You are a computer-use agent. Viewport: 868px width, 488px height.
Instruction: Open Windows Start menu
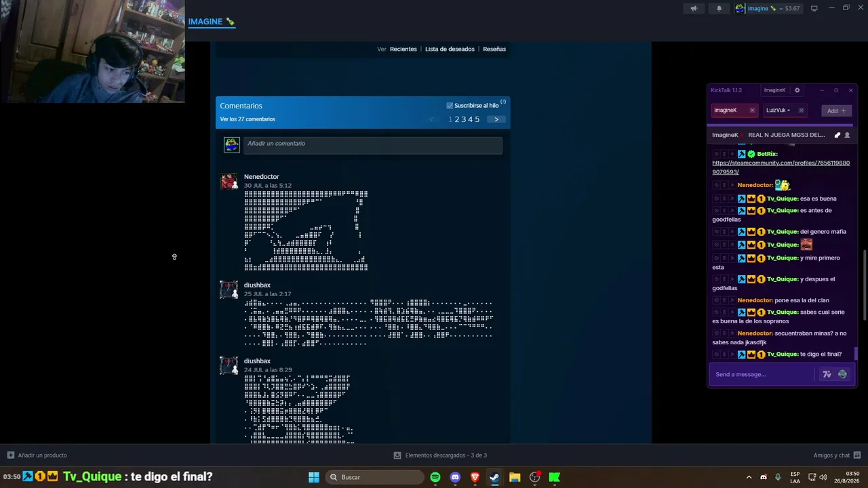pos(314,477)
